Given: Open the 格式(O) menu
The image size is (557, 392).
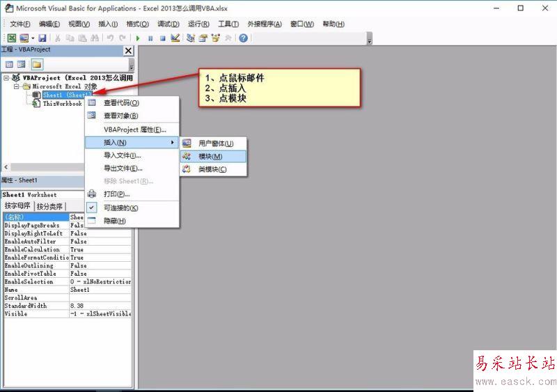Looking at the screenshot, I should [x=137, y=24].
